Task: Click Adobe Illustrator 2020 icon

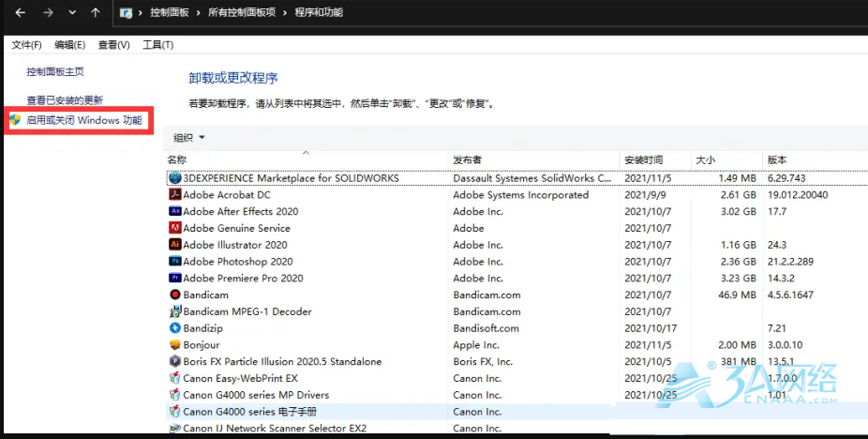Action: (x=175, y=245)
